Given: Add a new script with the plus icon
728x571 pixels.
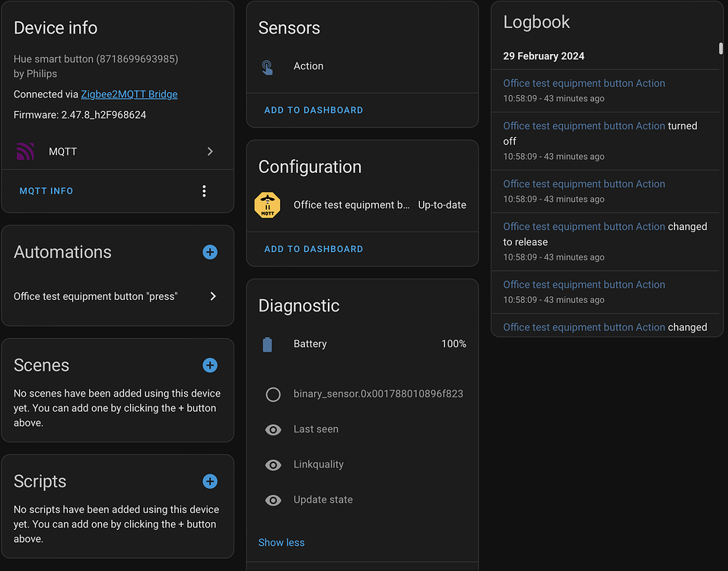Looking at the screenshot, I should tap(210, 481).
